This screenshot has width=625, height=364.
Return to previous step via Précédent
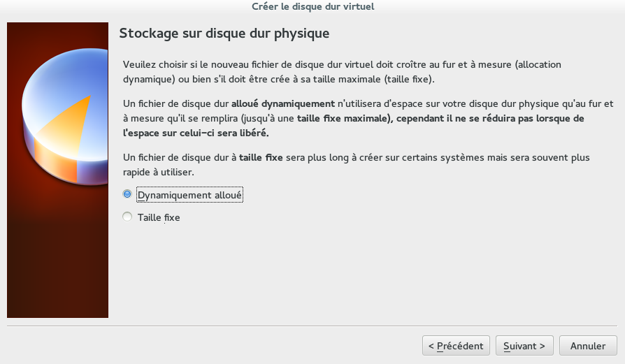456,346
